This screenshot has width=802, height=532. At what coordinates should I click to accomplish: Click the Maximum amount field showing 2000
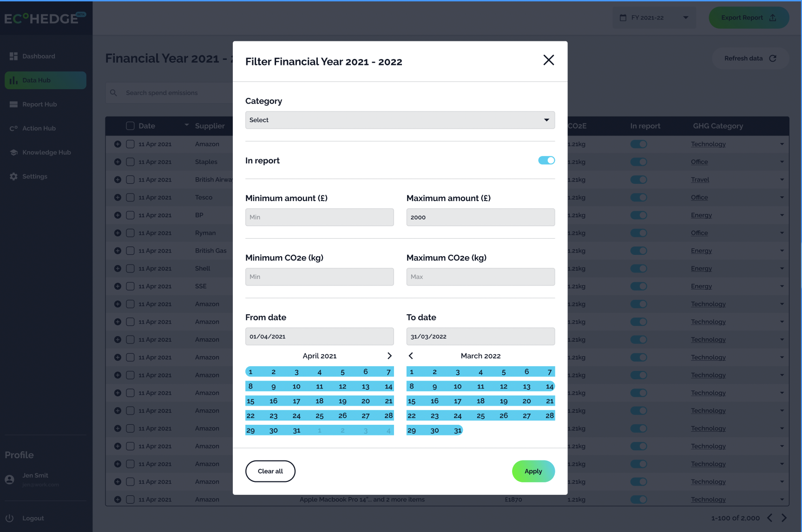click(480, 217)
